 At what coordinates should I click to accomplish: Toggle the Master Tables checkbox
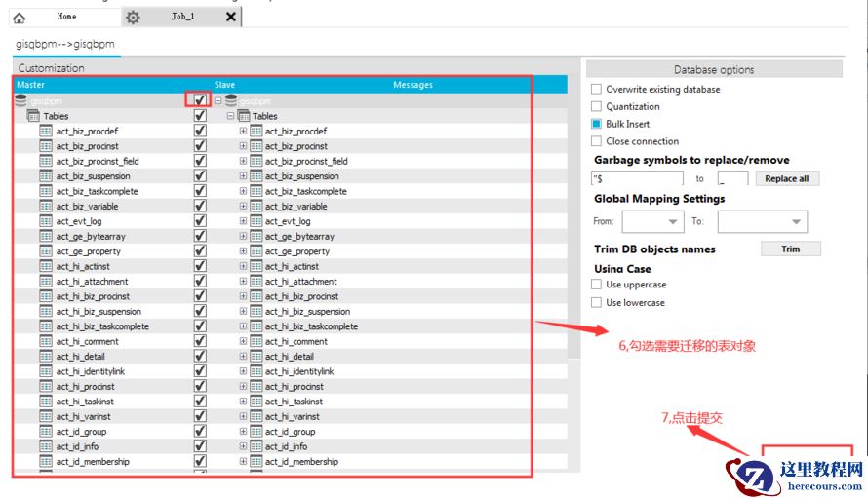(200, 116)
